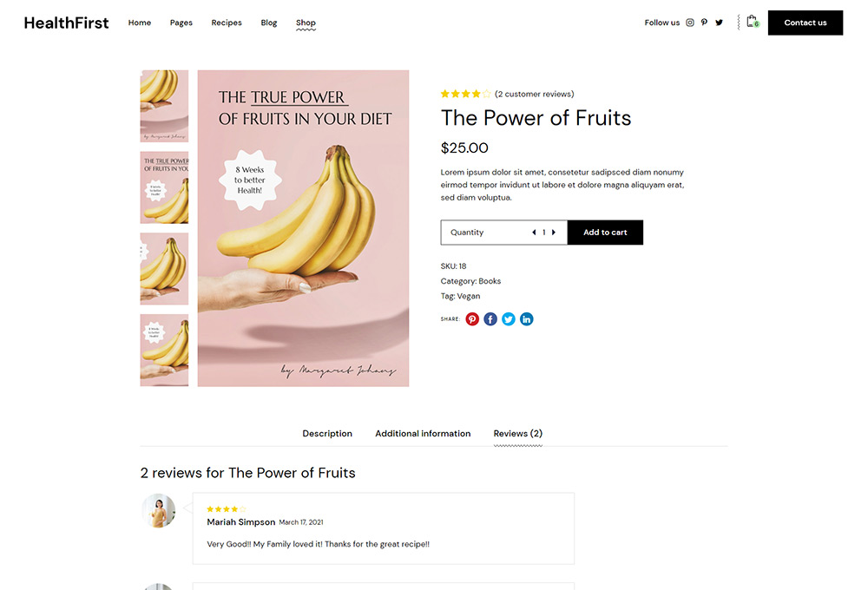The width and height of the screenshot is (868, 590).
Task: Share product on LinkedIn
Action: [527, 319]
